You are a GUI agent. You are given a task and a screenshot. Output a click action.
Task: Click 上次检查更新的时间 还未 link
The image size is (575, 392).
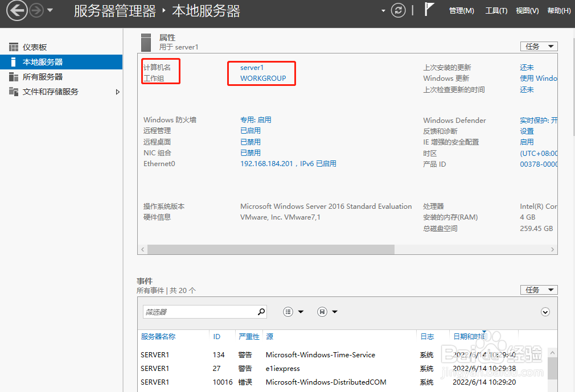tap(527, 90)
